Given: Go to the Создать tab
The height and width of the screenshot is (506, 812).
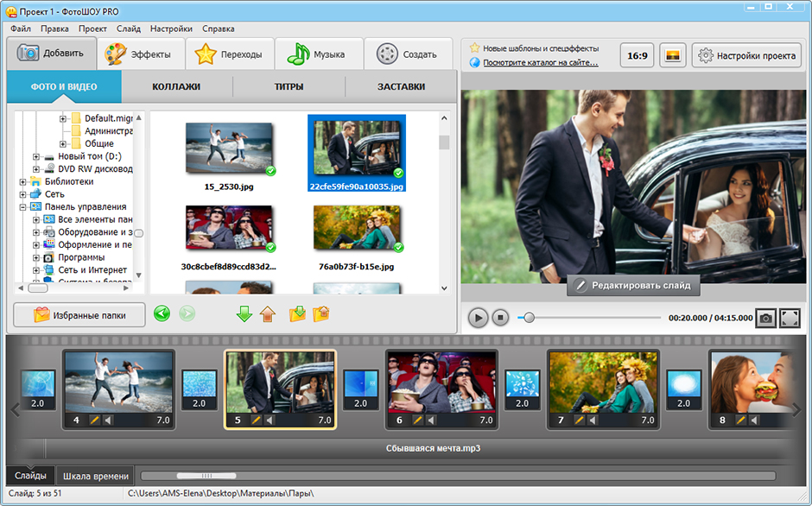Looking at the screenshot, I should pos(408,54).
